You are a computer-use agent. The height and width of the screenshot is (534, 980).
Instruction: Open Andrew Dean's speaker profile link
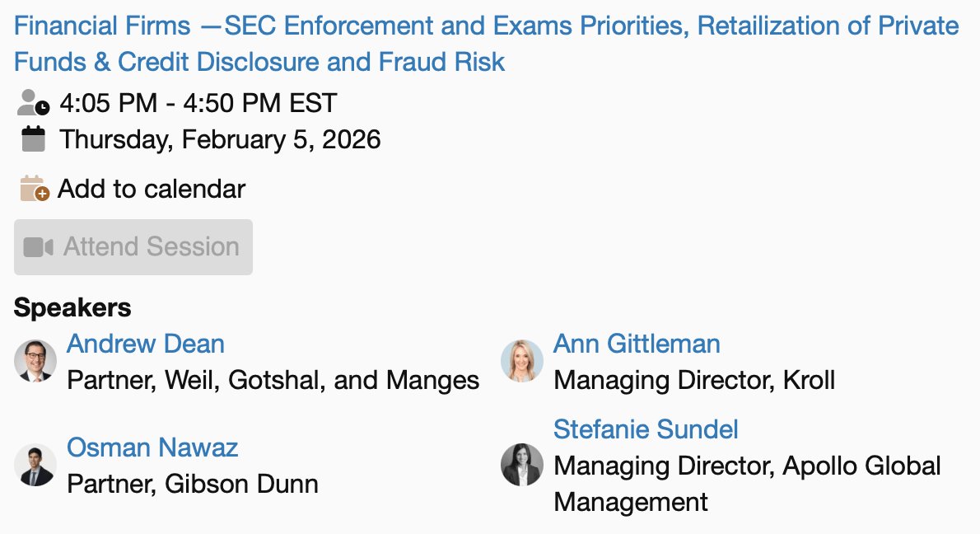145,344
